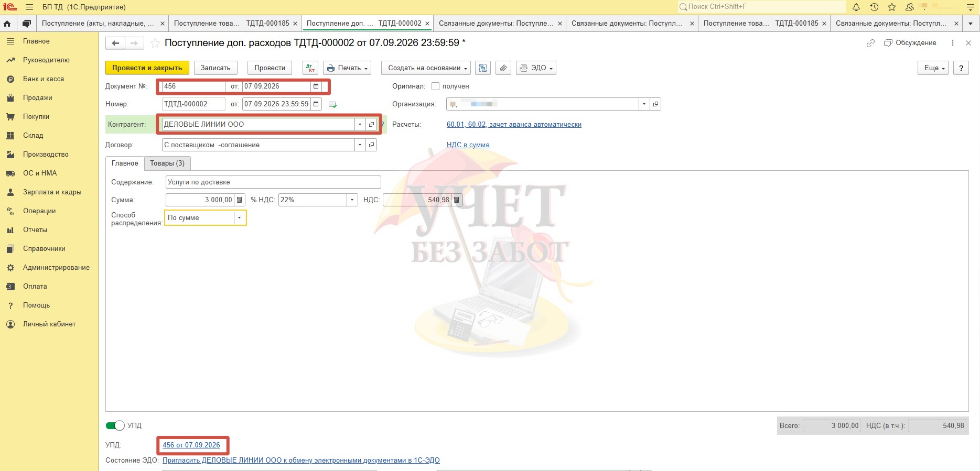
Task: Open calendar for Документ № date
Action: tap(316, 86)
